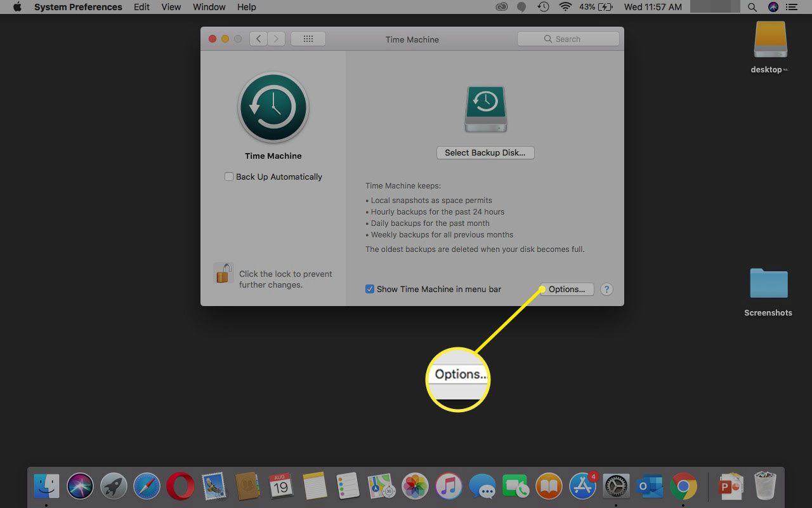Click the help question mark button
The width and height of the screenshot is (812, 508).
pyautogui.click(x=606, y=289)
